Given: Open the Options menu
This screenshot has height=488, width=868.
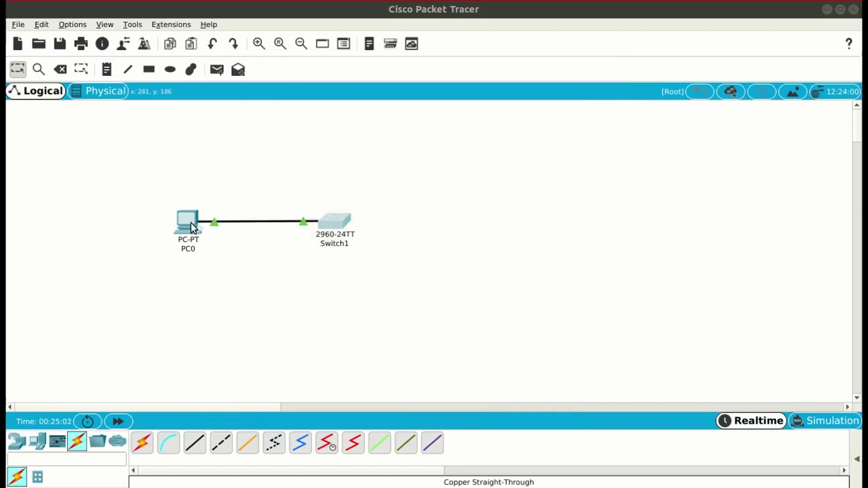Looking at the screenshot, I should coord(73,24).
